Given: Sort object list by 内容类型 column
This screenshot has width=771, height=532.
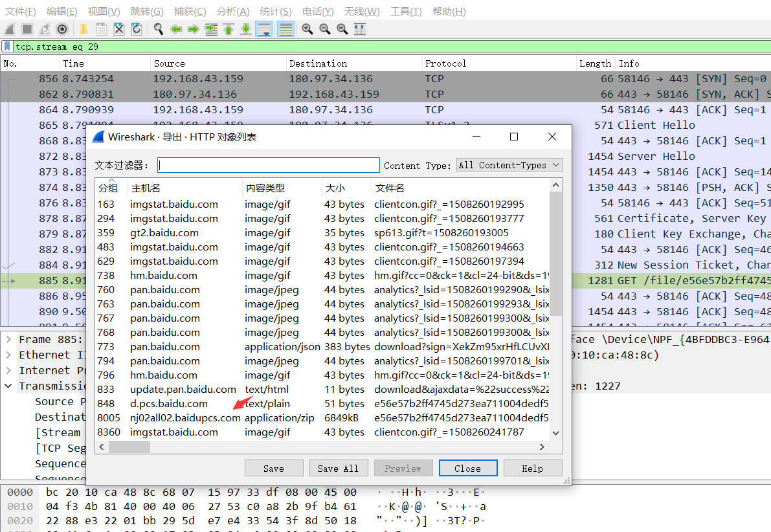Looking at the screenshot, I should pos(282,188).
